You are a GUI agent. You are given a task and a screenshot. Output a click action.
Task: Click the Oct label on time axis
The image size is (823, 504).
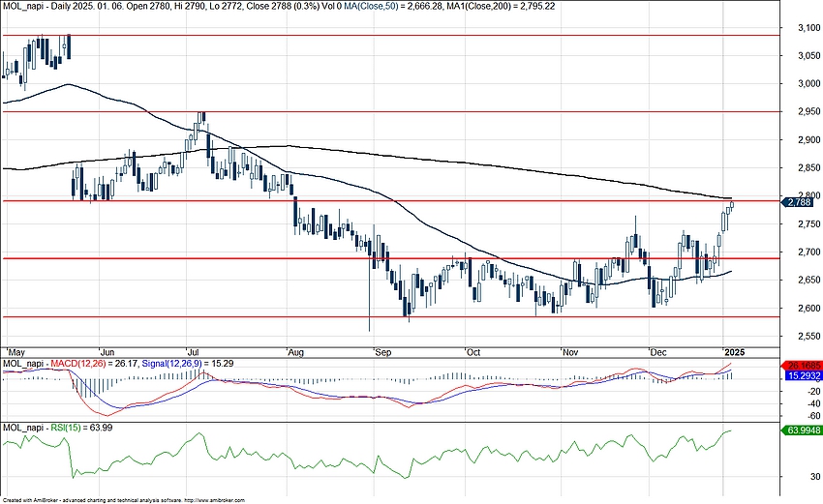pos(473,352)
